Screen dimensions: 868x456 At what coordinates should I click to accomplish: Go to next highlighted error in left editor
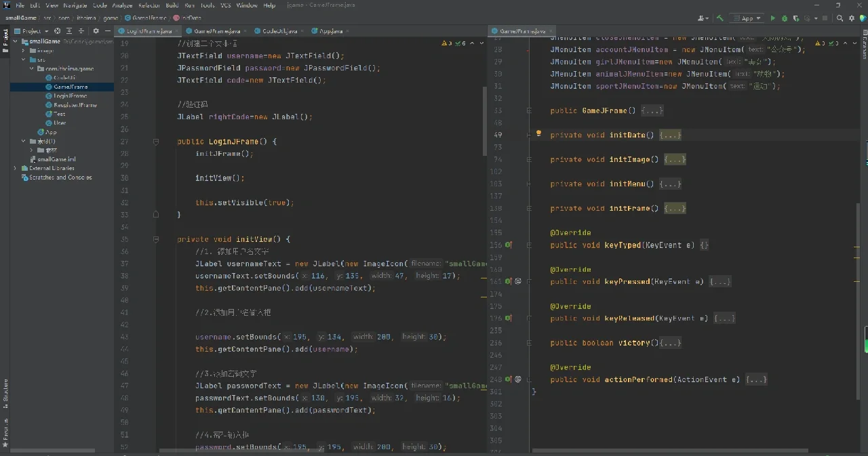coord(481,43)
